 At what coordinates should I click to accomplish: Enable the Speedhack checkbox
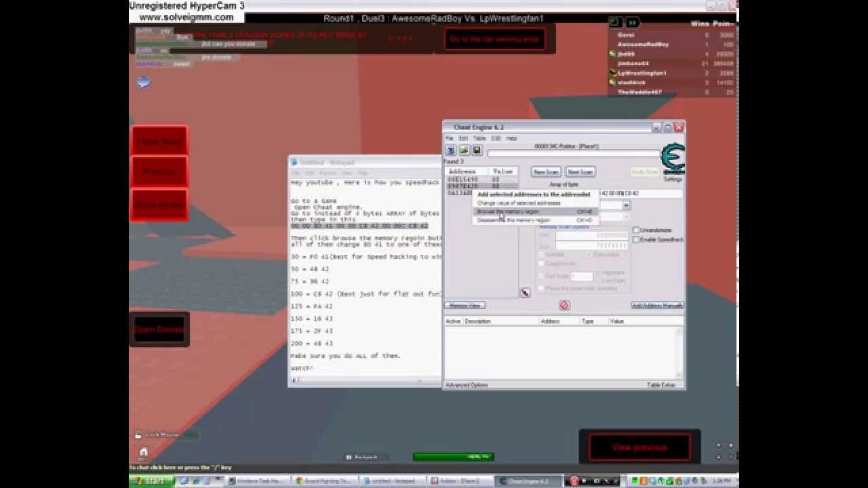(636, 239)
